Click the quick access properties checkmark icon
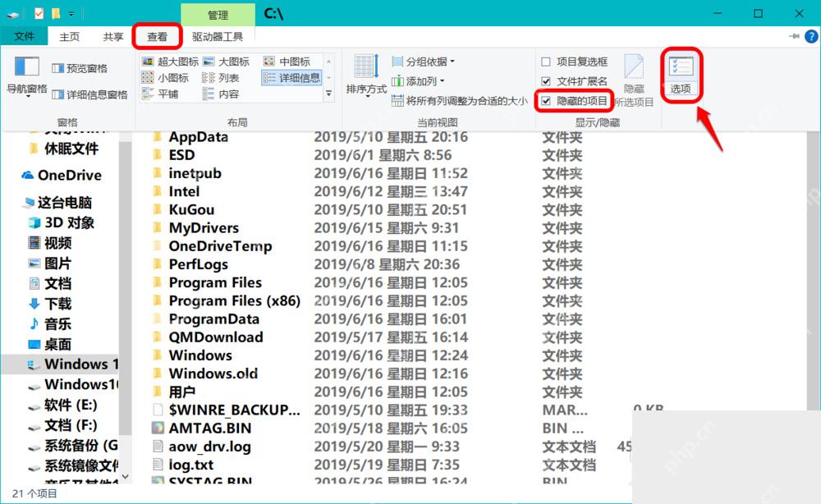 click(39, 14)
